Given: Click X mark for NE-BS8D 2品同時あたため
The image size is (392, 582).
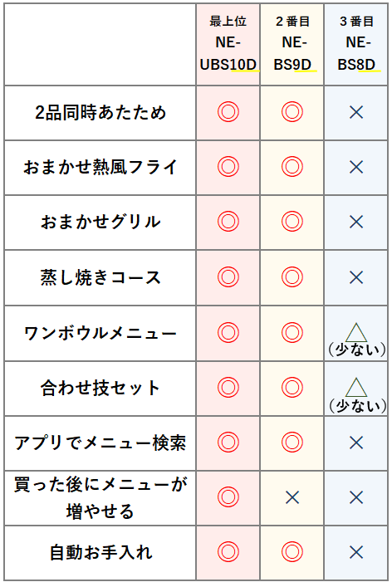Looking at the screenshot, I should [x=356, y=112].
